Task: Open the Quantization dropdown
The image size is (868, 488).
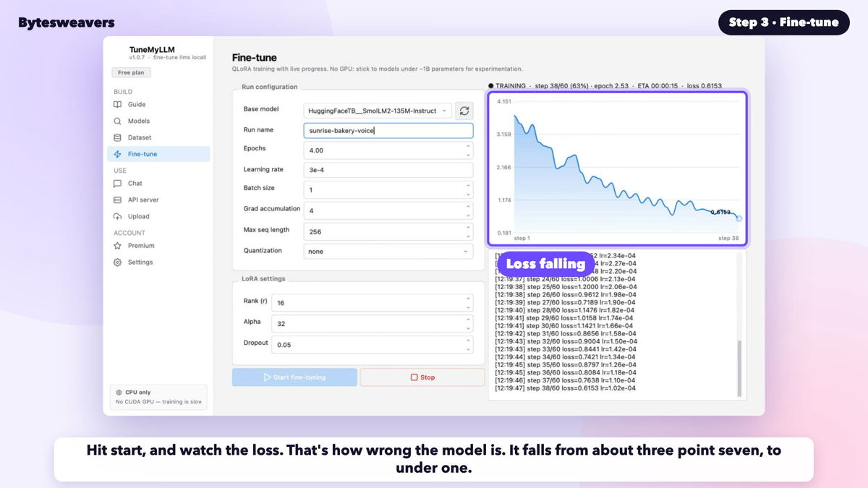Action: [x=388, y=252]
